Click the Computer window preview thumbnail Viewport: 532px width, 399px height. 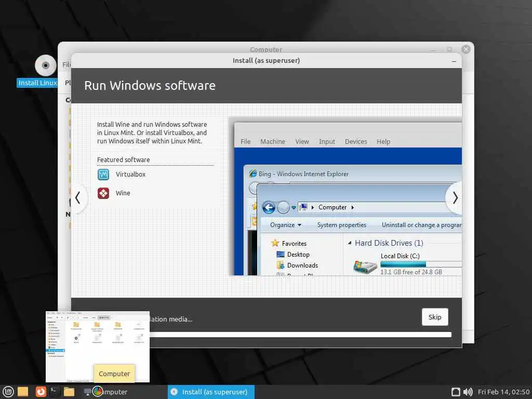[98, 347]
